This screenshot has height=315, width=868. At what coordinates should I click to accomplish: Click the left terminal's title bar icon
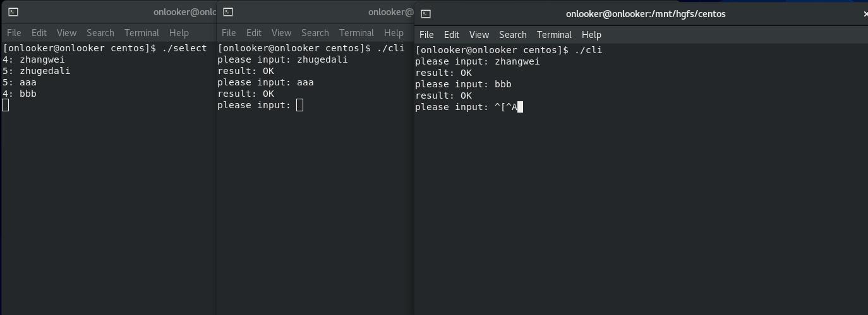point(13,12)
